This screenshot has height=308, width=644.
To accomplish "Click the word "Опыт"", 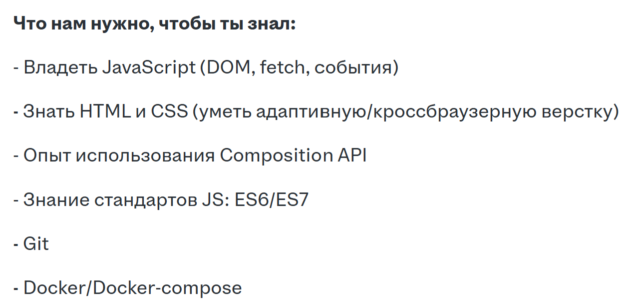I will 47,155.
